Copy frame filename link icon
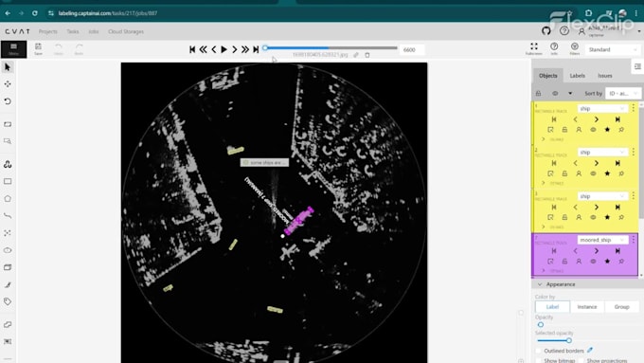The height and width of the screenshot is (363, 644). point(356,55)
